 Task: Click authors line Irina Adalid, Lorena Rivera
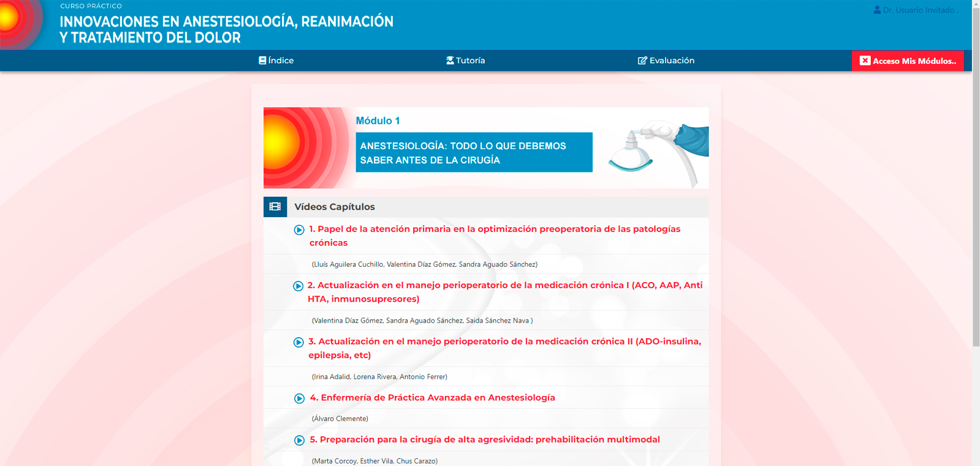coord(379,376)
